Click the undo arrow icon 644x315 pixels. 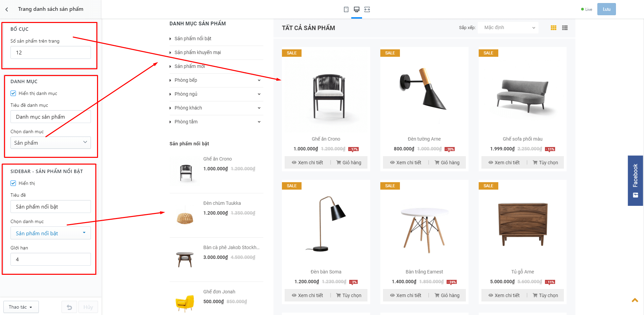point(69,307)
